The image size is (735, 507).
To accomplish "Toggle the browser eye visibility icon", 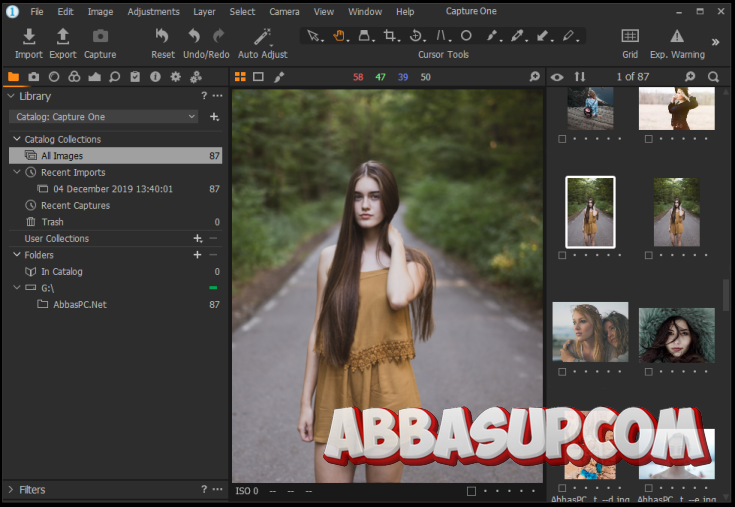I will click(557, 77).
